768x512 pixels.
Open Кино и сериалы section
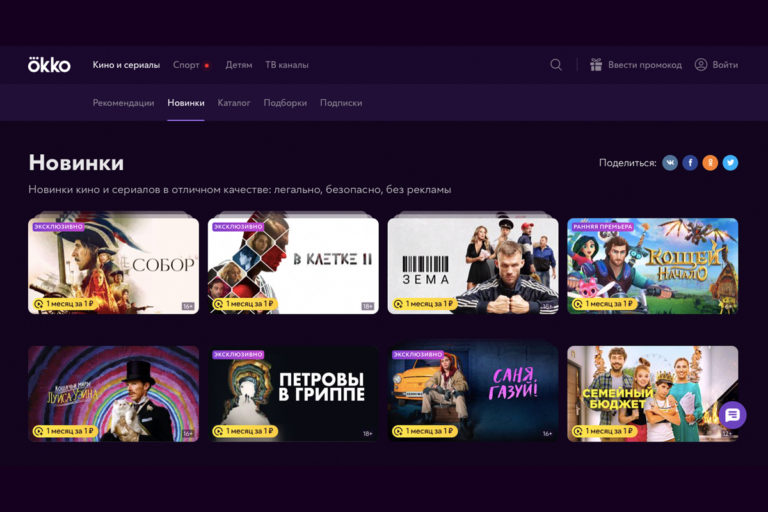(126, 65)
